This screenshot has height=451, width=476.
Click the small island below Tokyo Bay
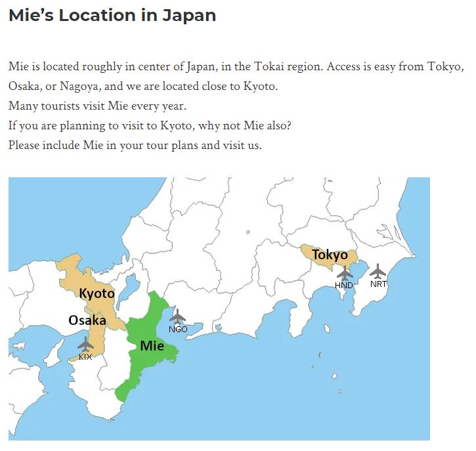click(327, 329)
